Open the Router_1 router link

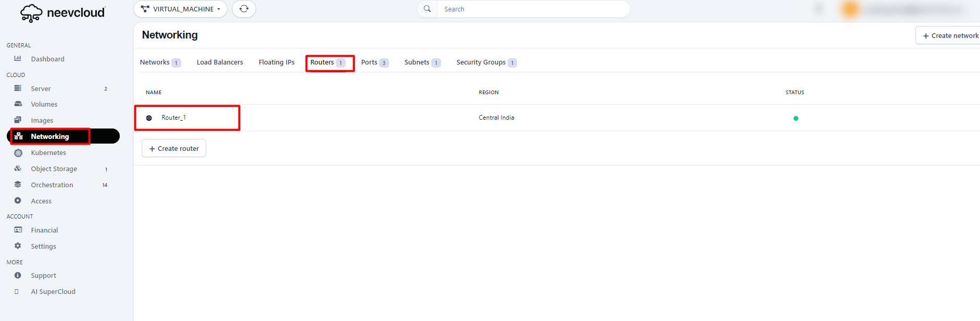(173, 118)
